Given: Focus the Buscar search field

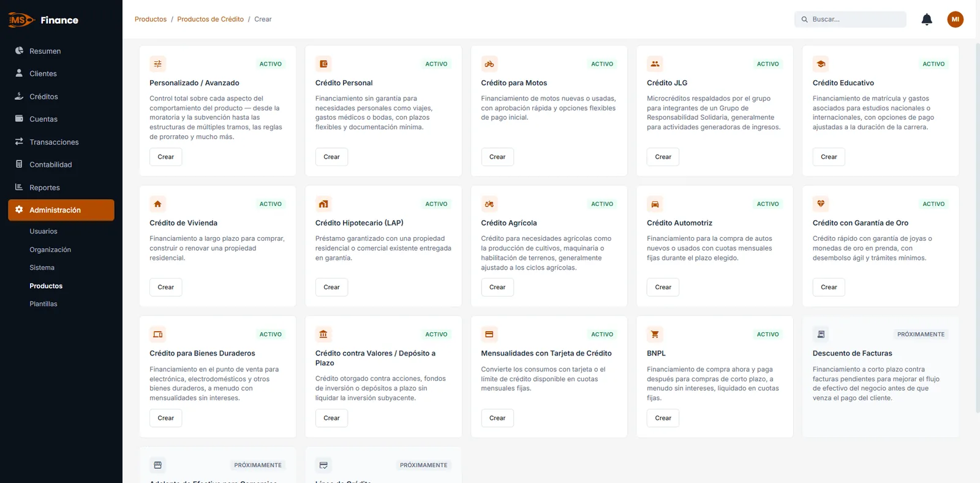Looking at the screenshot, I should (x=850, y=20).
